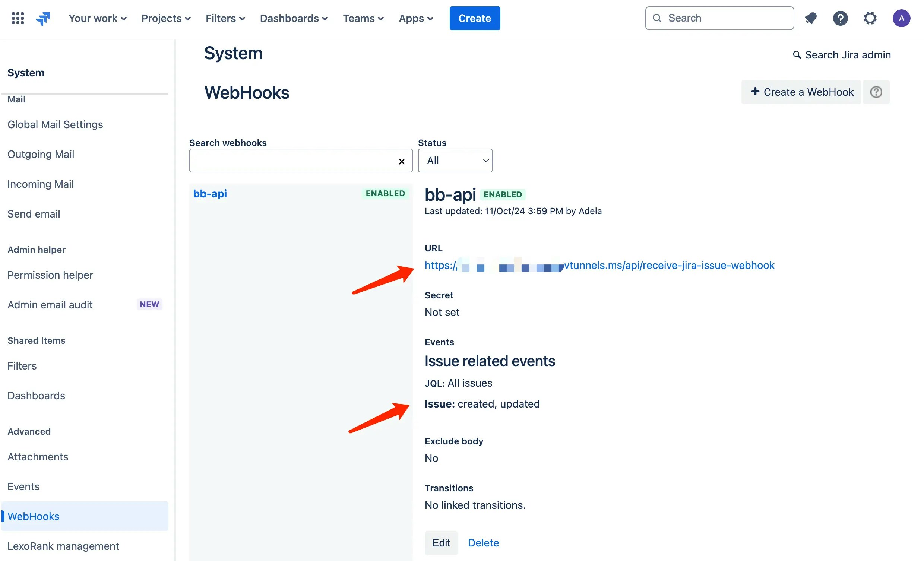
Task: Click the magnifier icon in Search Jira admin
Action: click(x=797, y=55)
